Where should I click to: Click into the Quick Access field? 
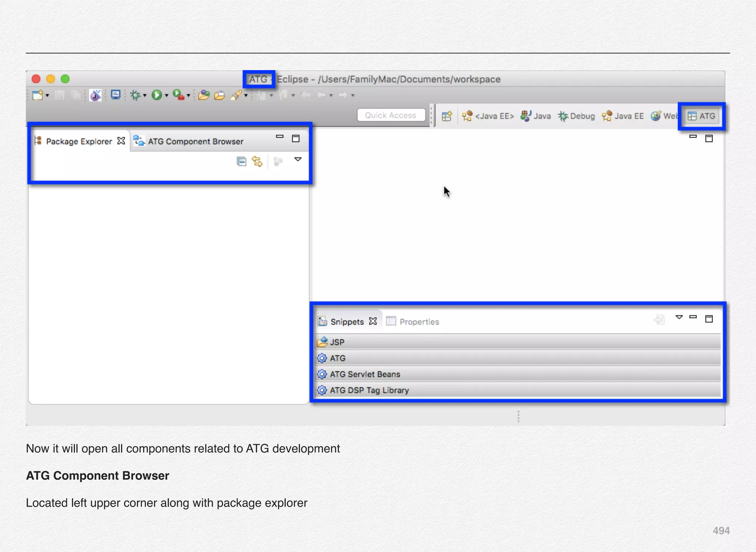(x=391, y=115)
